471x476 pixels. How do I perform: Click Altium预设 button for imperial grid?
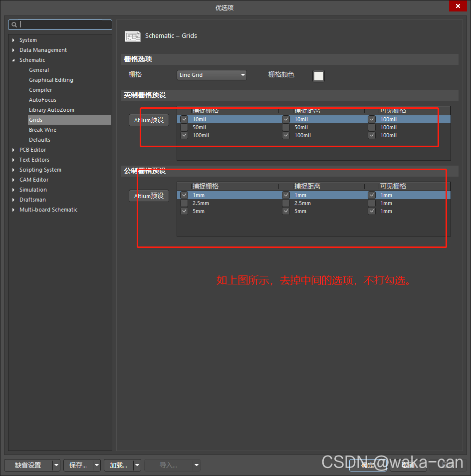pyautogui.click(x=149, y=120)
